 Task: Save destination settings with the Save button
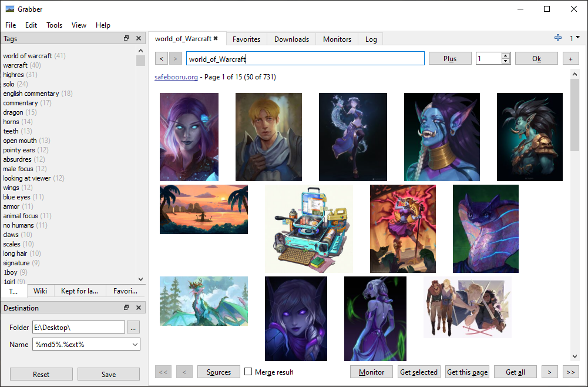[x=108, y=374]
